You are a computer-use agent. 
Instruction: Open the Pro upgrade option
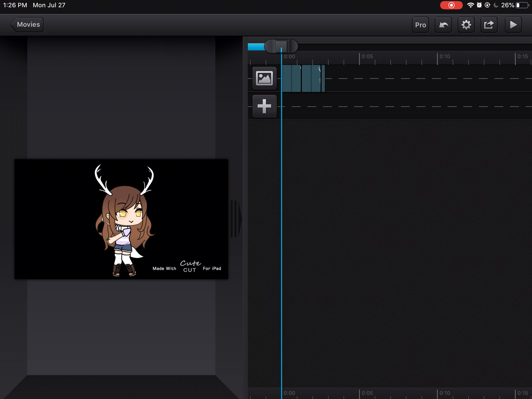click(x=420, y=25)
